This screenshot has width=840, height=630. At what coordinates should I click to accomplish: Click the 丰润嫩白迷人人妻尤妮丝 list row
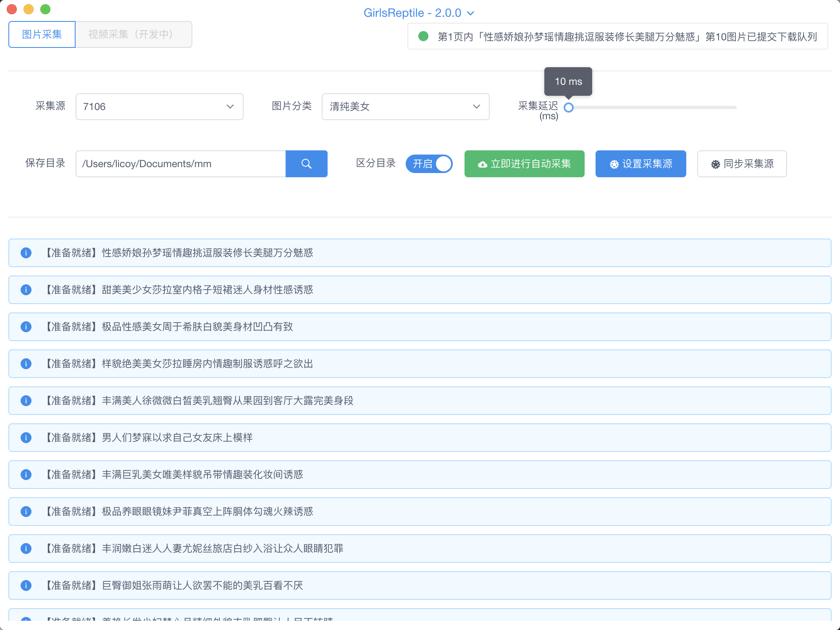(x=420, y=549)
